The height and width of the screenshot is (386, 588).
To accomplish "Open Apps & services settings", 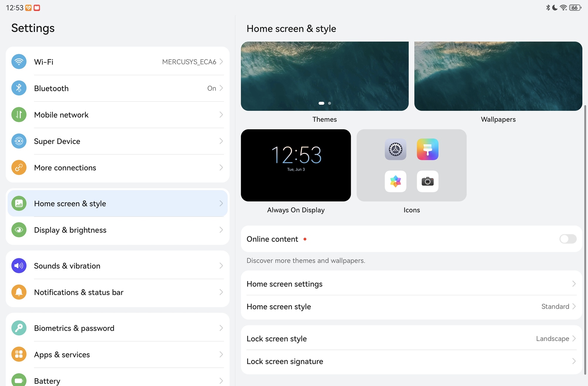I will click(x=118, y=354).
